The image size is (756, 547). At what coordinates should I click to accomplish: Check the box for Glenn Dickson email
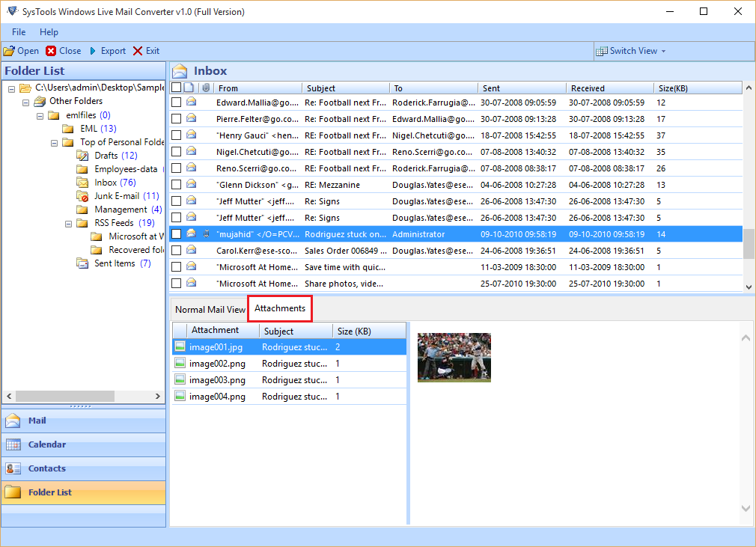pyautogui.click(x=177, y=185)
